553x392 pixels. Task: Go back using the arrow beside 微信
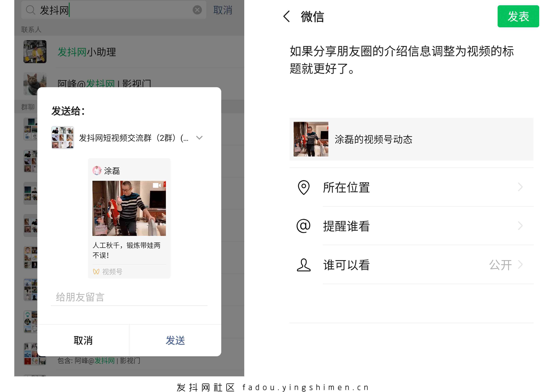click(x=286, y=16)
